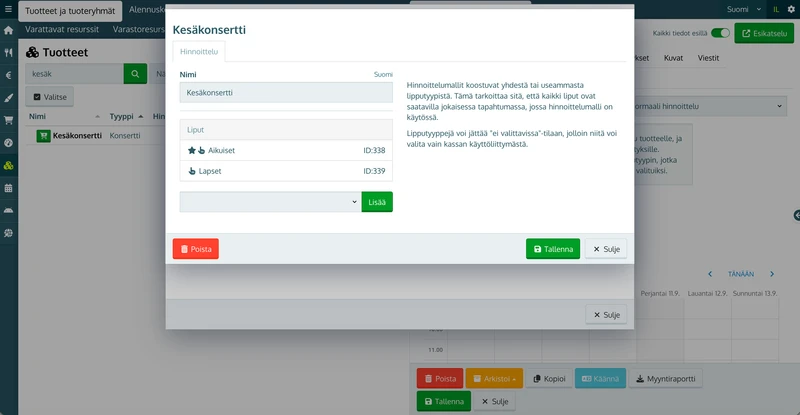The height and width of the screenshot is (415, 800).
Task: Click Kesäkonsertti product name in list
Action: (x=77, y=136)
